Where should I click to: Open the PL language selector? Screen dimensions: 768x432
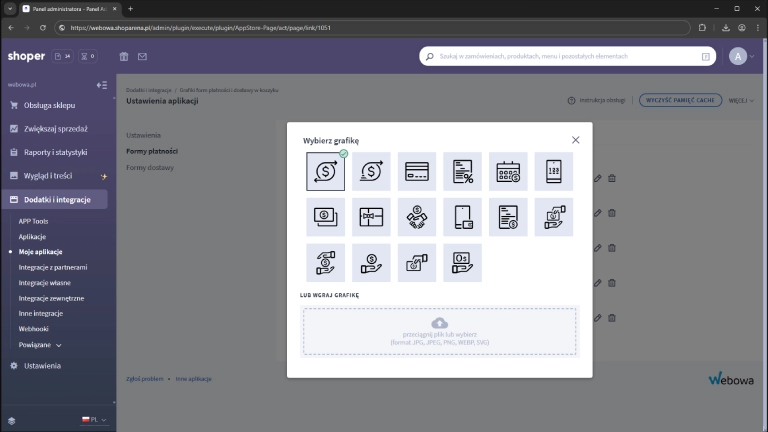(x=94, y=420)
